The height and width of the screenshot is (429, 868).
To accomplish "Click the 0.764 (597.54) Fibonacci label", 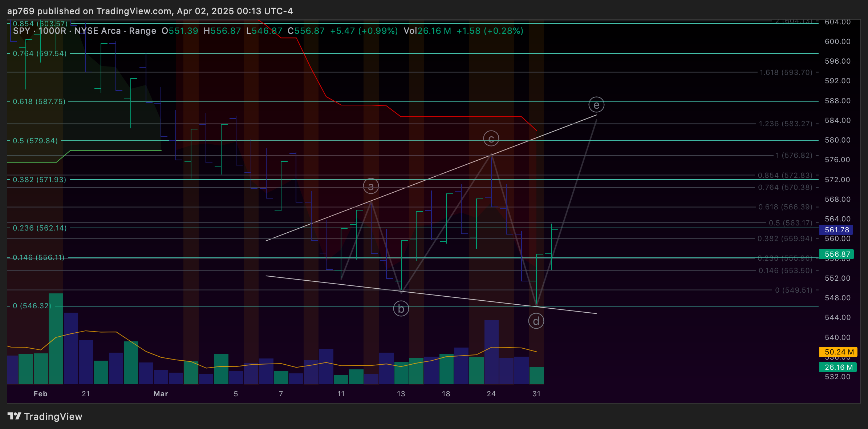I will tap(40, 53).
